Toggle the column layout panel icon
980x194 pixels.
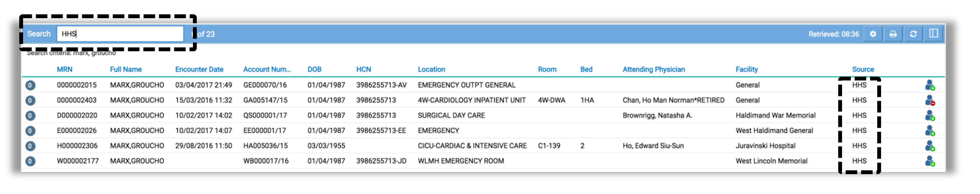933,34
